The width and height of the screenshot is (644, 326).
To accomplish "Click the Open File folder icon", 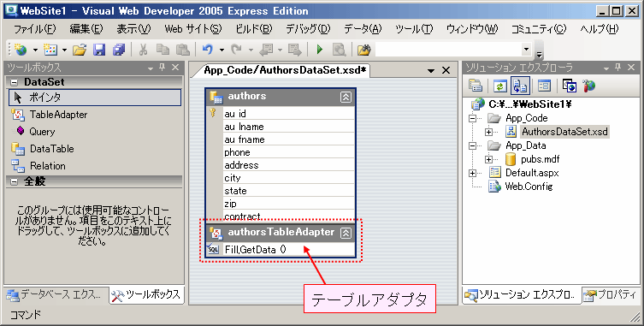I will coord(80,50).
